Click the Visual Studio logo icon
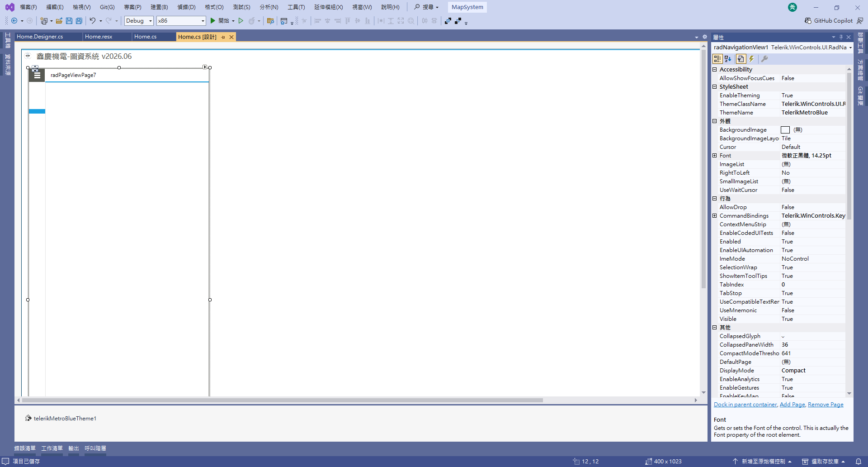This screenshot has height=467, width=868. (9, 7)
